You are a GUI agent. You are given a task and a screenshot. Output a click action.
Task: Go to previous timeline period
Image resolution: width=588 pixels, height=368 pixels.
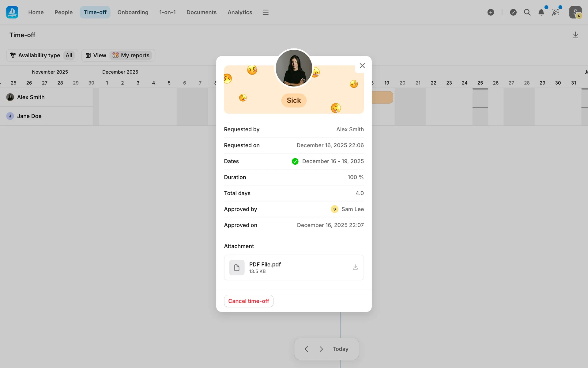(306, 349)
